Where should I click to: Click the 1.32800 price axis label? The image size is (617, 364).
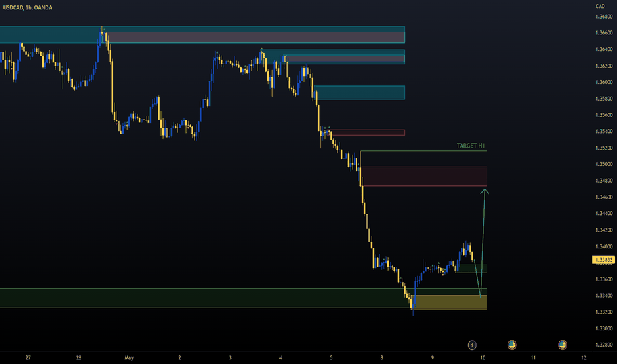click(604, 345)
